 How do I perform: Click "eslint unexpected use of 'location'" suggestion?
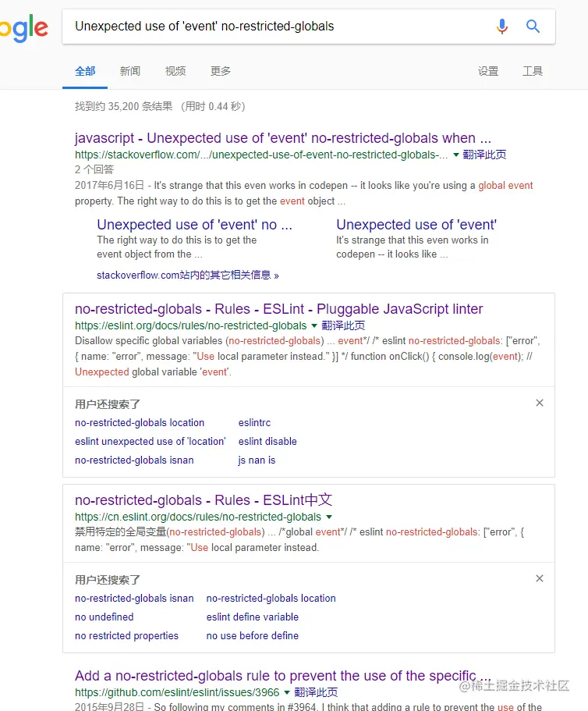click(150, 441)
